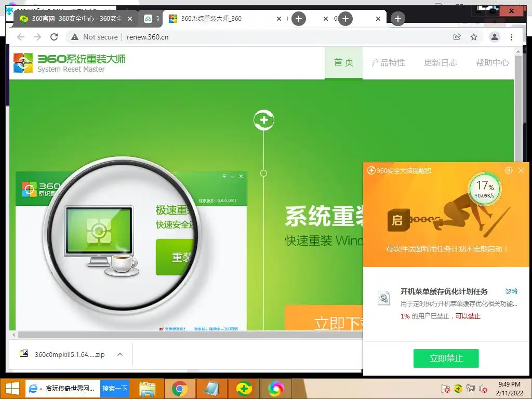
Task: Go back to the previous page
Action: coord(21,37)
